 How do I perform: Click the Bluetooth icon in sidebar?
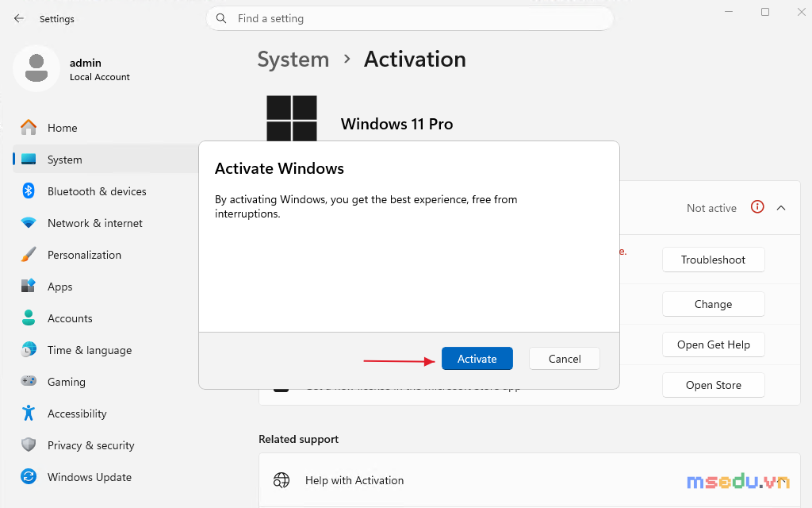29,191
